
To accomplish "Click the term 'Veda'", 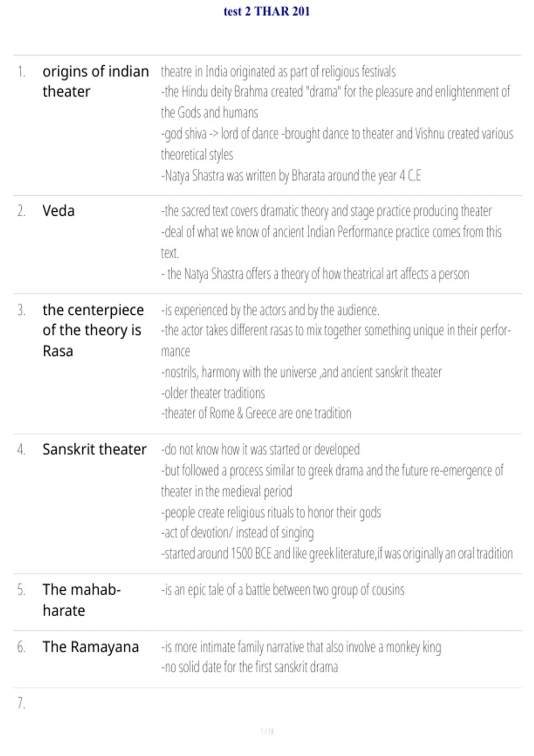I will coord(58,211).
